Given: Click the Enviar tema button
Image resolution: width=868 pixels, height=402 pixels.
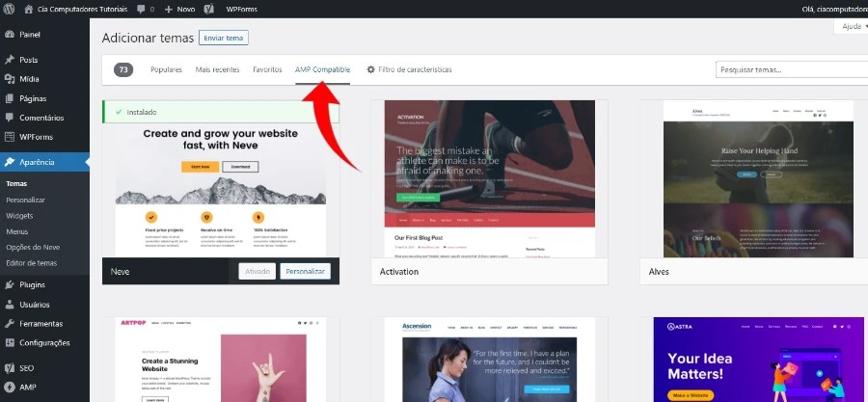Looking at the screenshot, I should click(x=224, y=38).
